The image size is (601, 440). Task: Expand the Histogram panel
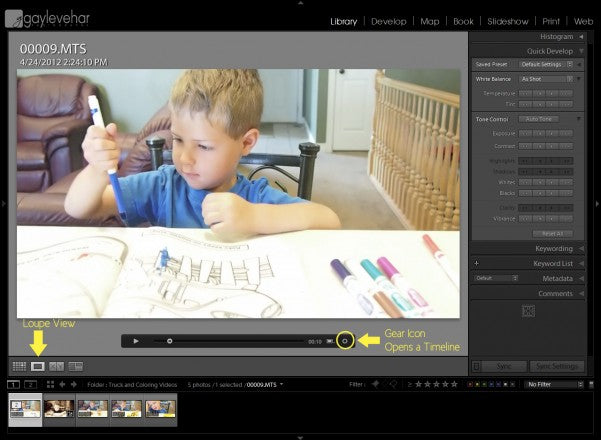pos(535,36)
